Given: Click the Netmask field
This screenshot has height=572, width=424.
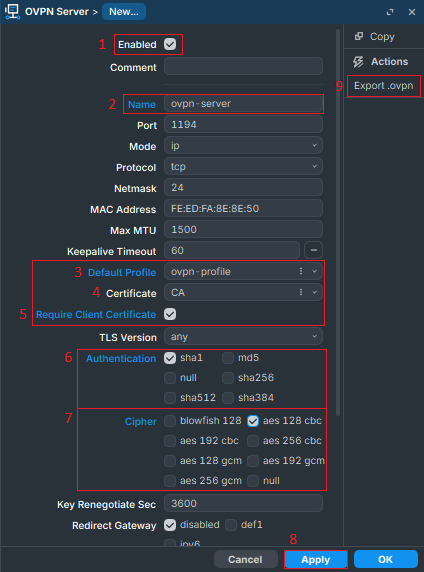Looking at the screenshot, I should pyautogui.click(x=243, y=188).
